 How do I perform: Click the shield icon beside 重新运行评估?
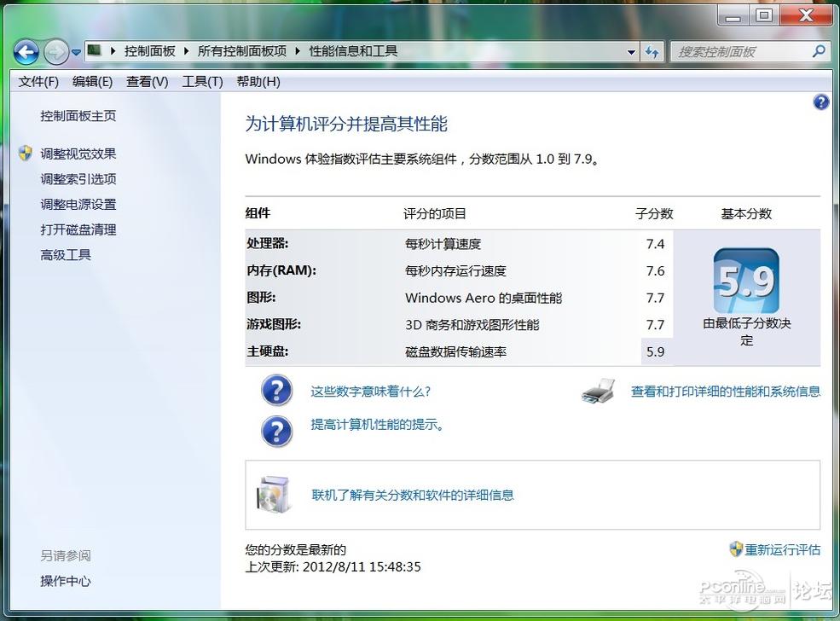pyautogui.click(x=736, y=548)
